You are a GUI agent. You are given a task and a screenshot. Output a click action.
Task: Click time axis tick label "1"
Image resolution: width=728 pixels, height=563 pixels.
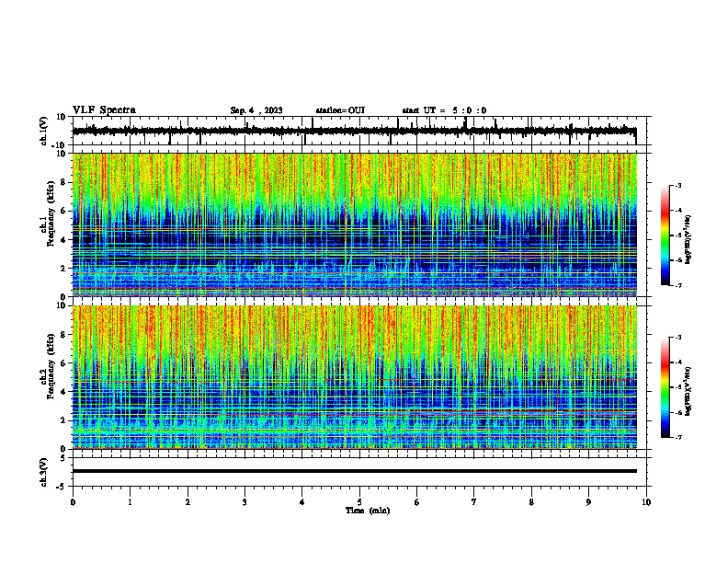click(130, 502)
